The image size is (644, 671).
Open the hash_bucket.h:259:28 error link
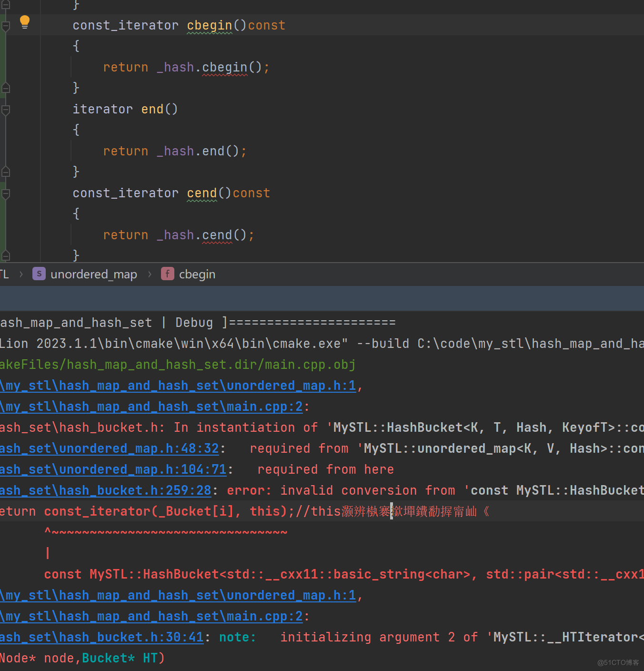106,490
